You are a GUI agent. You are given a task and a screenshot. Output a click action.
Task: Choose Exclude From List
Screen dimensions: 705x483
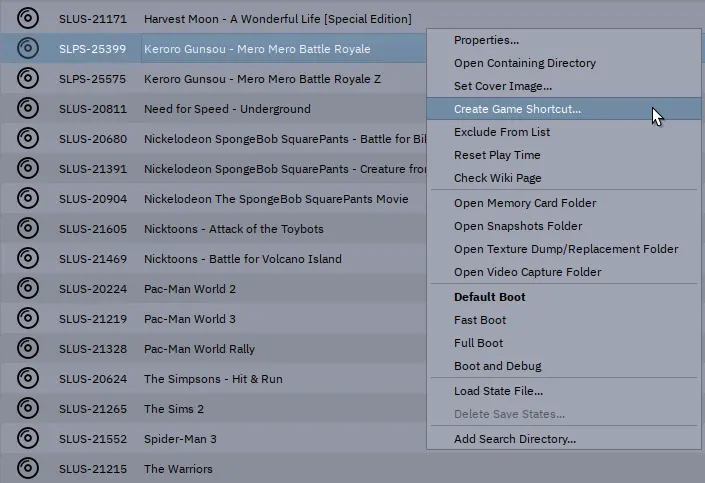564,132
